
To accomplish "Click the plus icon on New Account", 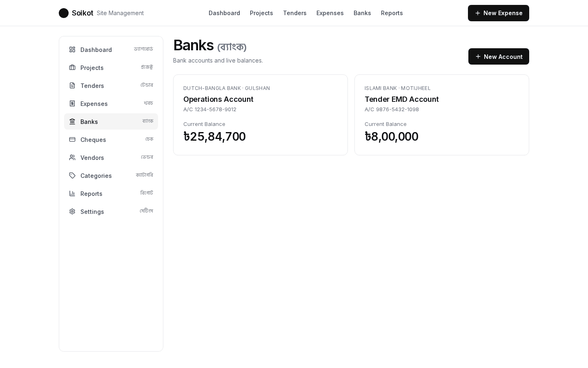I will pos(478,56).
